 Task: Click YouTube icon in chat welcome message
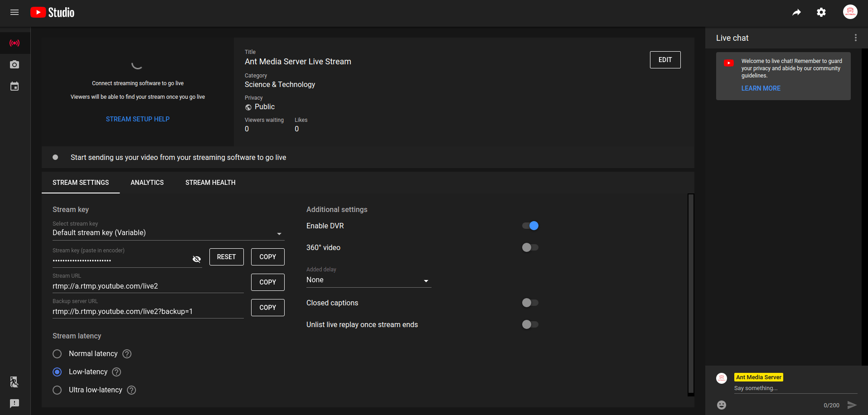click(729, 63)
